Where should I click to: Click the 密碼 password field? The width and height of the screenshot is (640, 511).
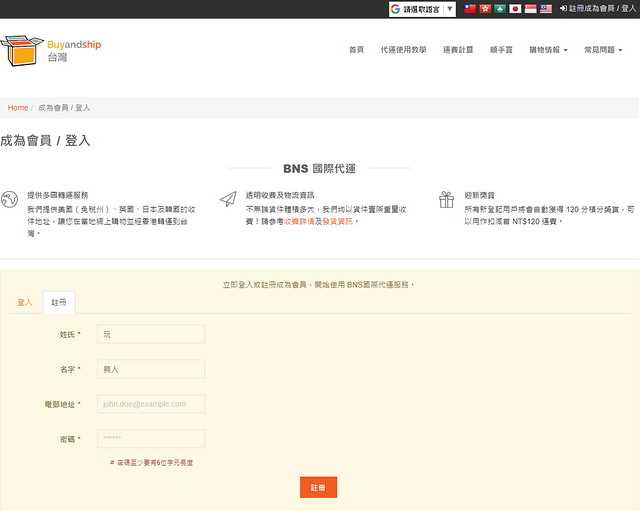151,439
